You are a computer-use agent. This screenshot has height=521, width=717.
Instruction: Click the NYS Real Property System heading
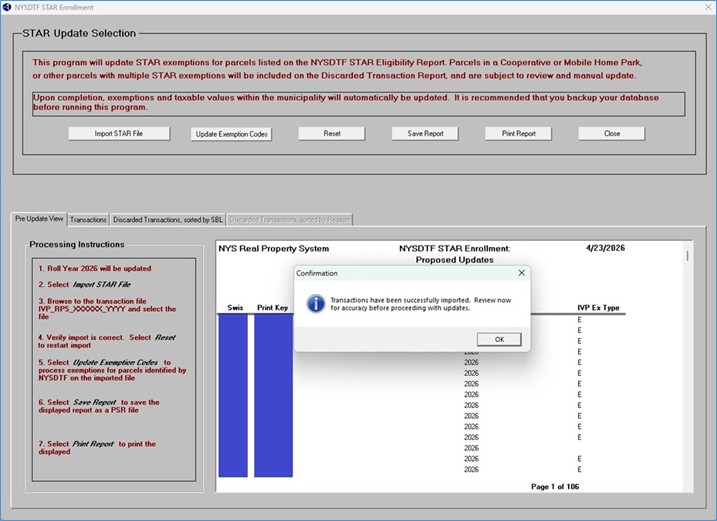pyautogui.click(x=273, y=249)
